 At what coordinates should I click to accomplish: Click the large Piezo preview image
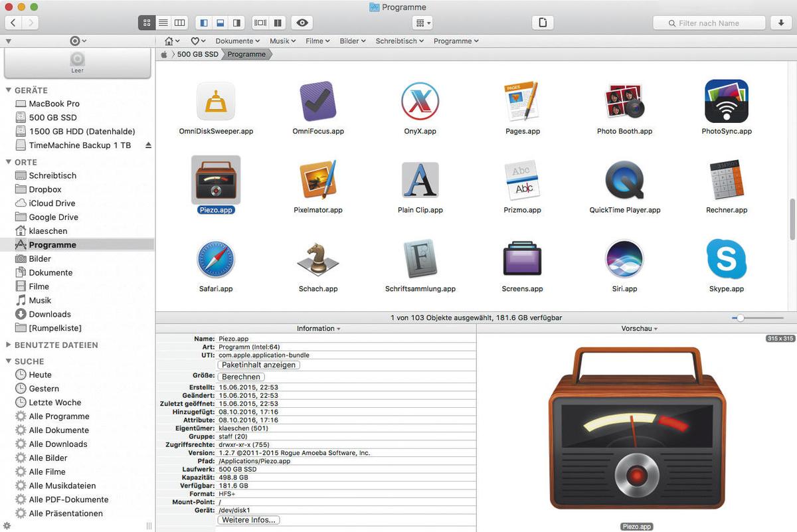(x=637, y=428)
